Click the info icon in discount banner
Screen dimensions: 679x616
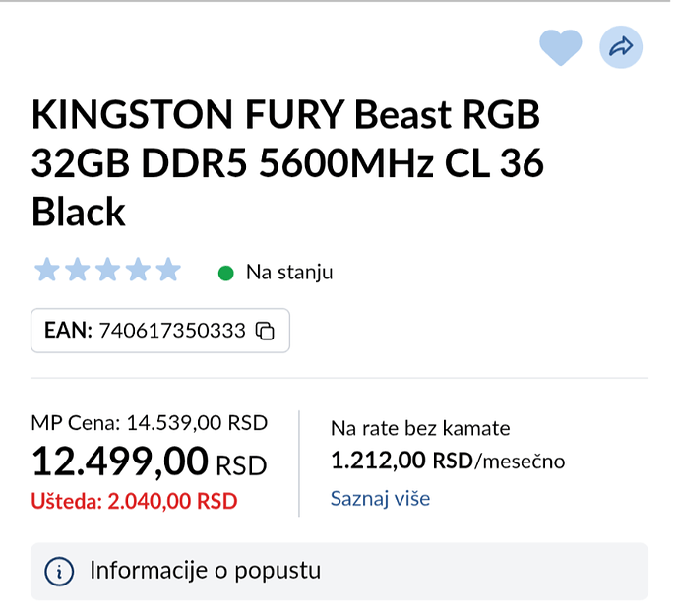[60, 571]
